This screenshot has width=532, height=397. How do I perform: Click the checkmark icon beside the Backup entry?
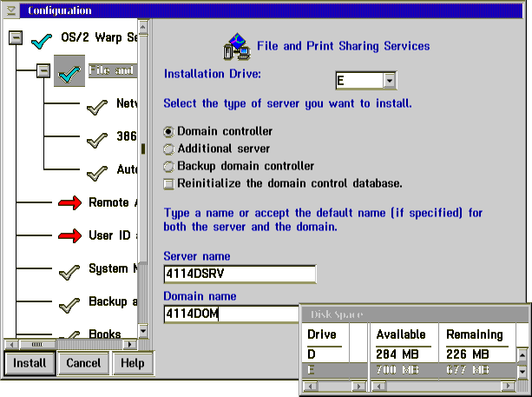click(69, 305)
